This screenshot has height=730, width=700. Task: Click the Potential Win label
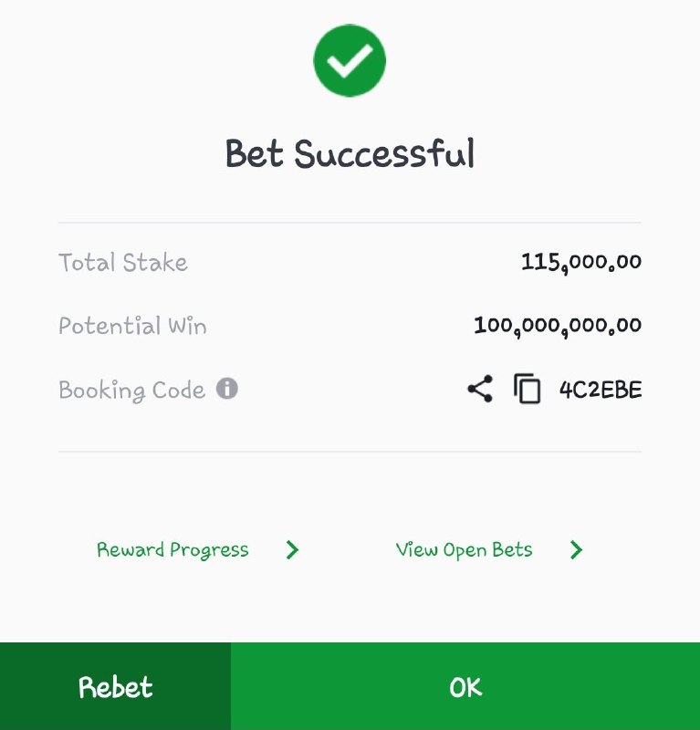(x=132, y=326)
